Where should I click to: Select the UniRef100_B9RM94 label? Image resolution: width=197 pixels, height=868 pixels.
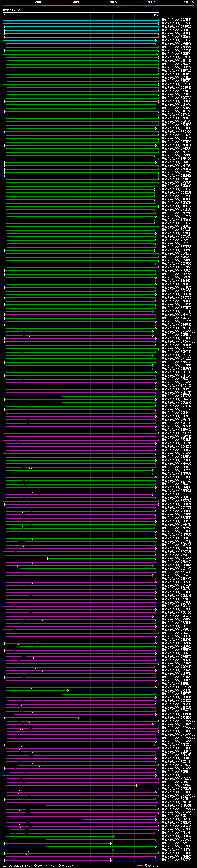click(177, 54)
